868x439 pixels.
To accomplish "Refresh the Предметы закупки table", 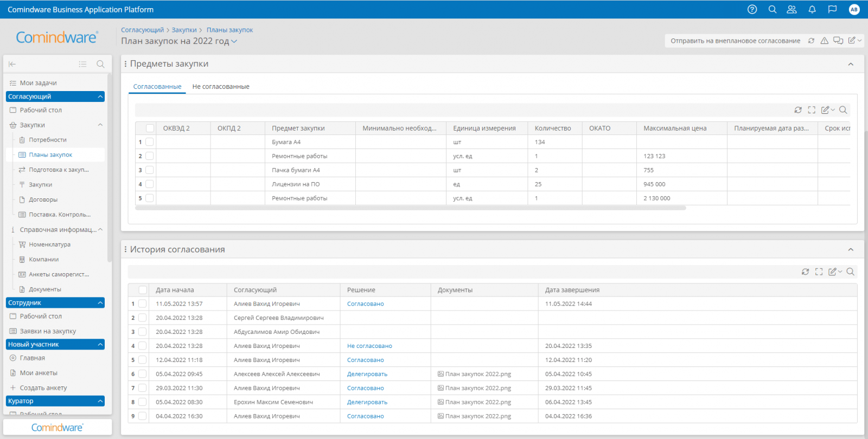I will (x=798, y=110).
